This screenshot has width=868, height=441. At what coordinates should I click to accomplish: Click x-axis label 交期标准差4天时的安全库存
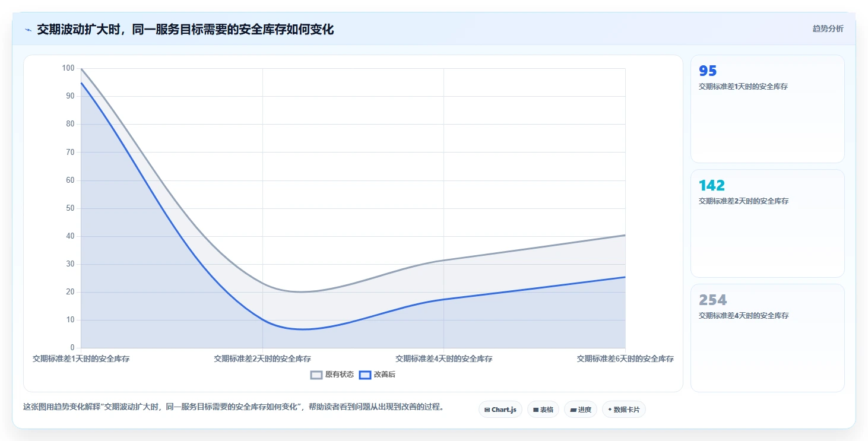pyautogui.click(x=444, y=358)
